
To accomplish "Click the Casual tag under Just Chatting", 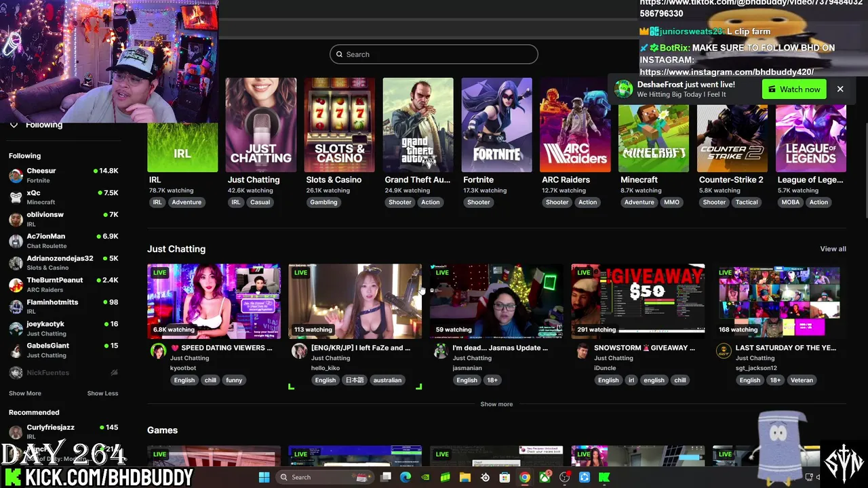I will [x=260, y=202].
